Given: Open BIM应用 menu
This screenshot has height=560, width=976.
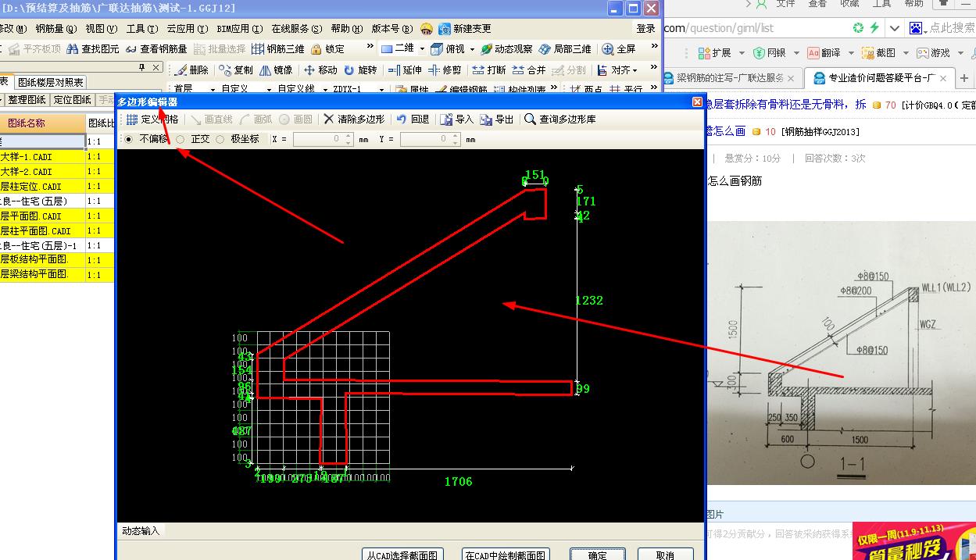Looking at the screenshot, I should click(x=239, y=28).
